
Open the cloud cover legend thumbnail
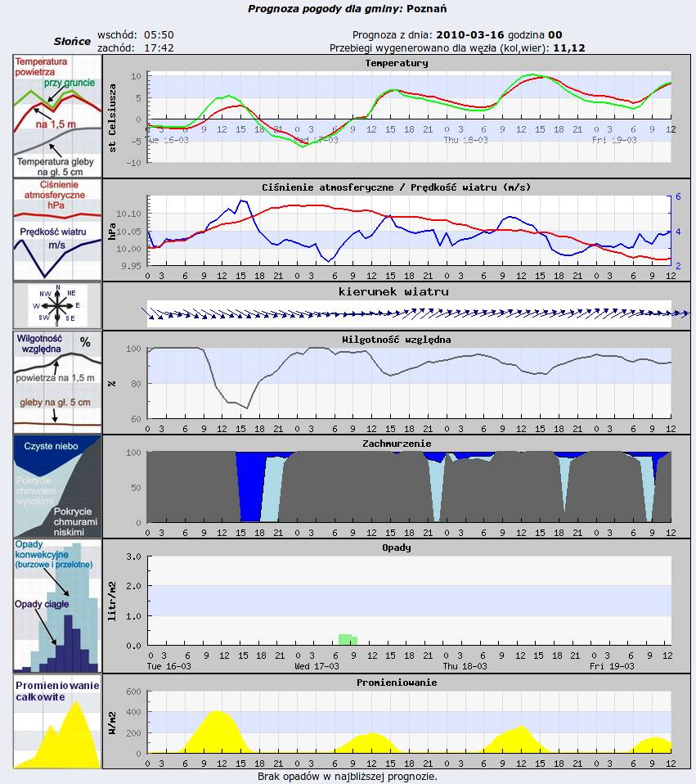click(57, 486)
